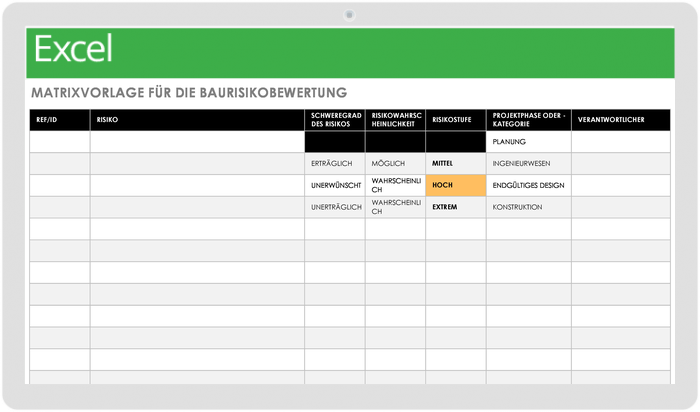This screenshot has width=700, height=412.
Task: Select the PLANUNG cell
Action: (529, 142)
